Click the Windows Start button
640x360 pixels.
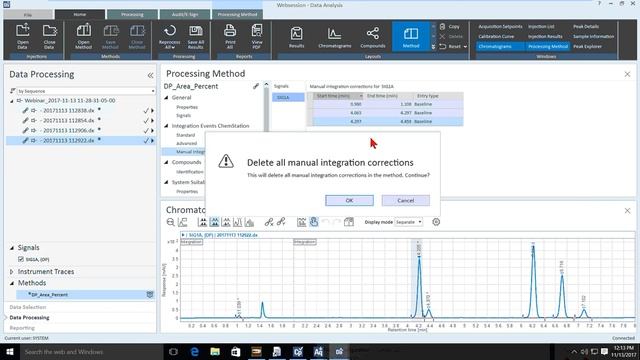point(9,352)
